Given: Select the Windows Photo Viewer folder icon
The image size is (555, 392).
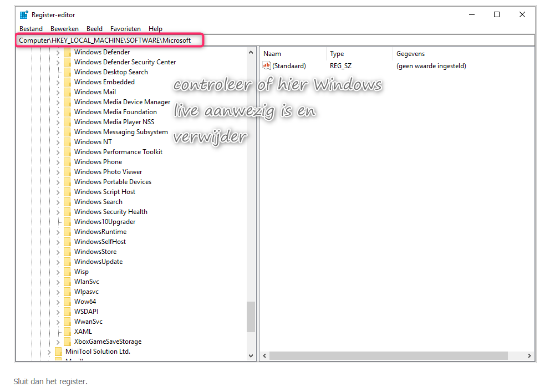Looking at the screenshot, I should pos(67,172).
